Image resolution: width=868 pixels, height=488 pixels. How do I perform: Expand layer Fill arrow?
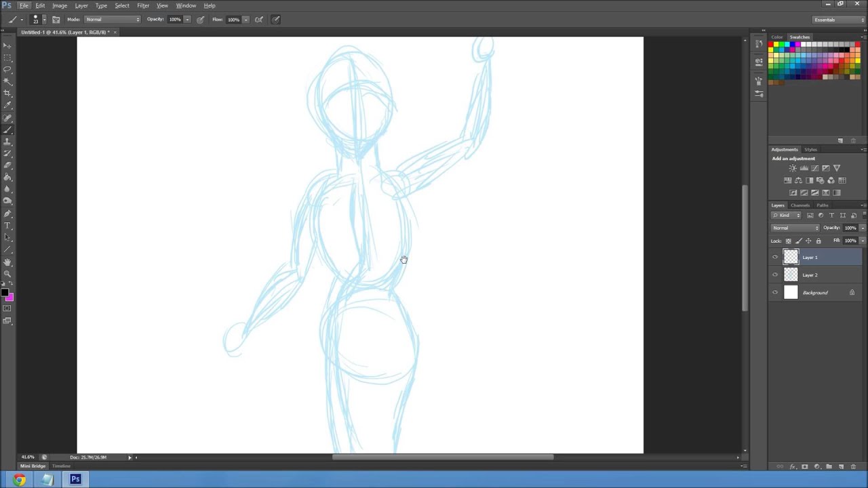(x=863, y=241)
